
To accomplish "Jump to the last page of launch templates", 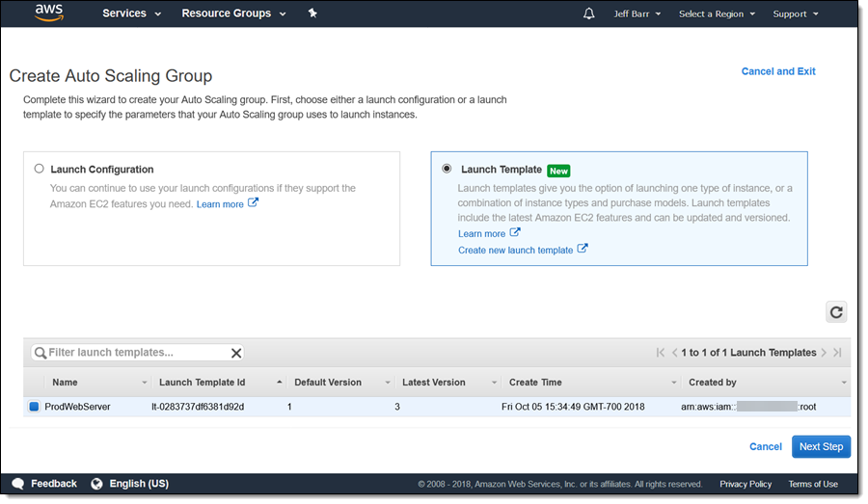I will coord(838,353).
